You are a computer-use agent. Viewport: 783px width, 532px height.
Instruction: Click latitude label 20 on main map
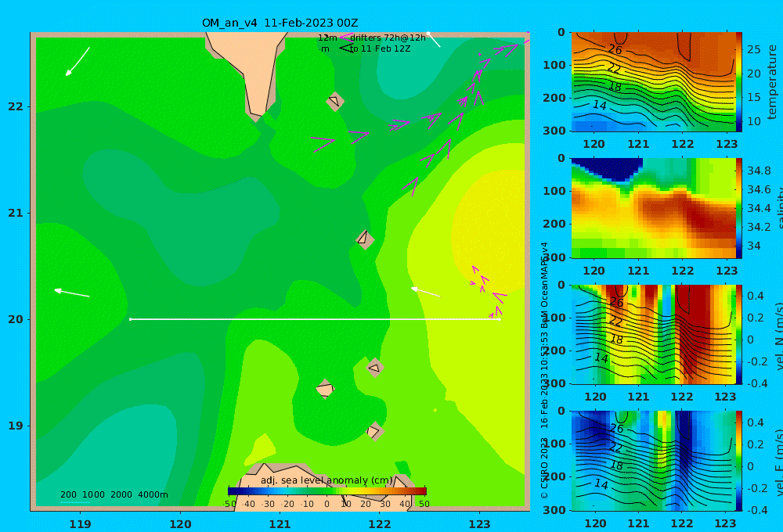point(16,319)
